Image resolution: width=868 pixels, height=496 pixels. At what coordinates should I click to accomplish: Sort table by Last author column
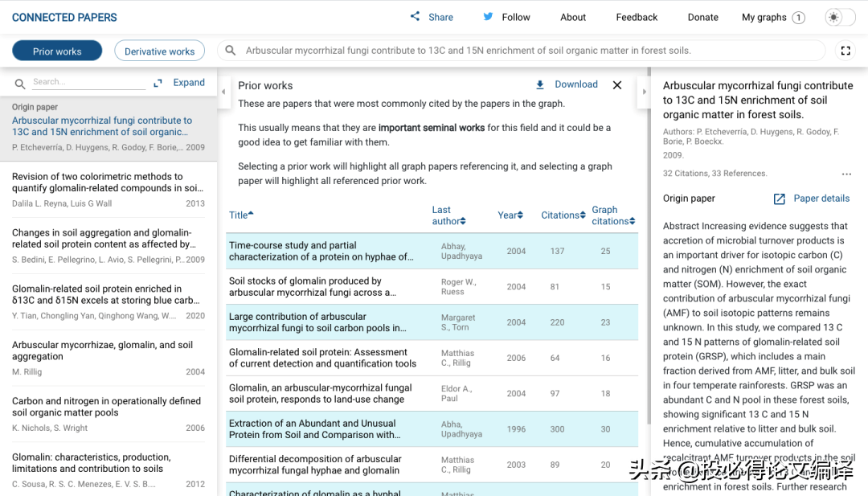tap(448, 215)
